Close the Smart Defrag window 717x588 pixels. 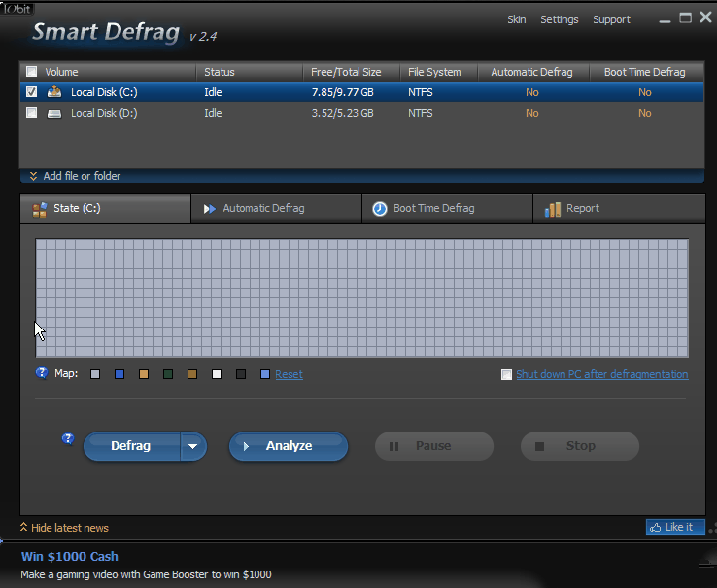click(x=705, y=17)
